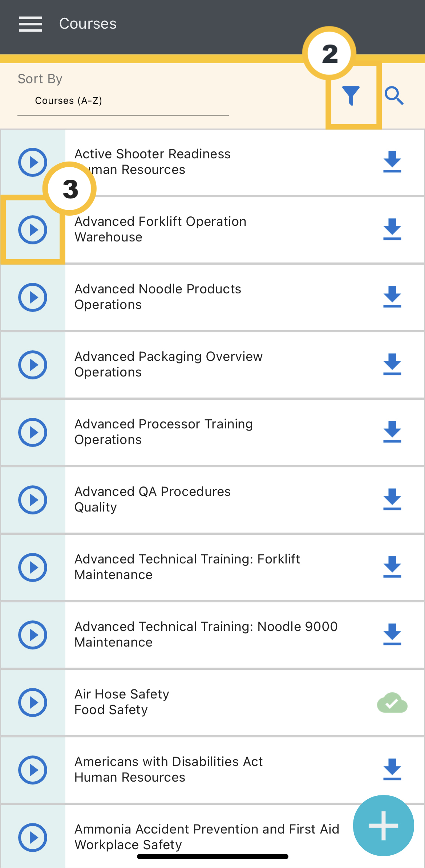The width and height of the screenshot is (425, 868).
Task: Play the Advanced Forklift Operation course
Action: click(x=33, y=230)
